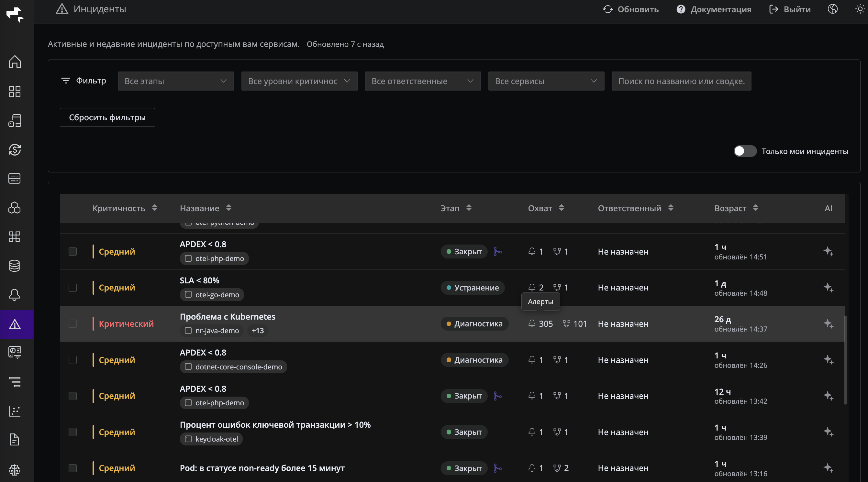Click AI sparkle for Kubernetes problem row
The height and width of the screenshot is (482, 868).
click(x=828, y=323)
